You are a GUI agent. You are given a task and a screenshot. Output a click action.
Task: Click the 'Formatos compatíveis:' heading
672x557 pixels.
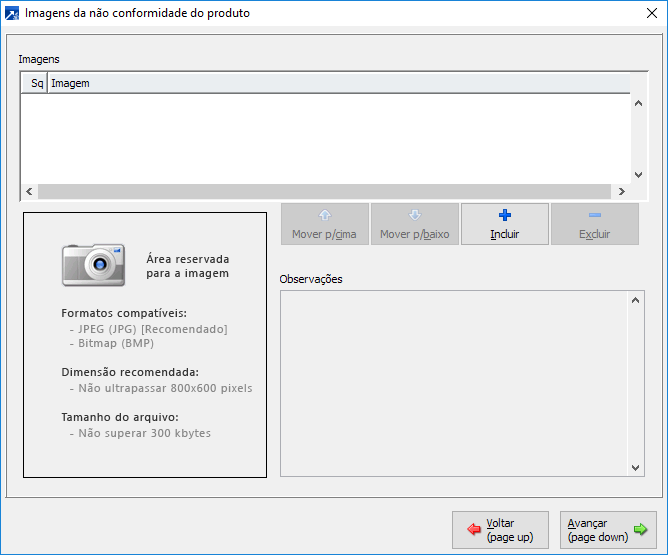[125, 314]
